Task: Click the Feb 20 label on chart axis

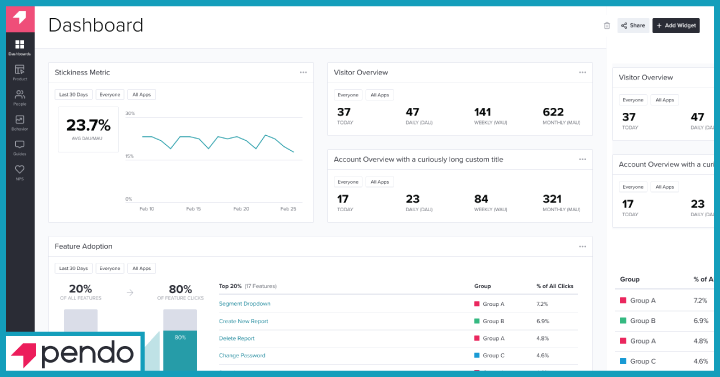Action: (x=241, y=209)
